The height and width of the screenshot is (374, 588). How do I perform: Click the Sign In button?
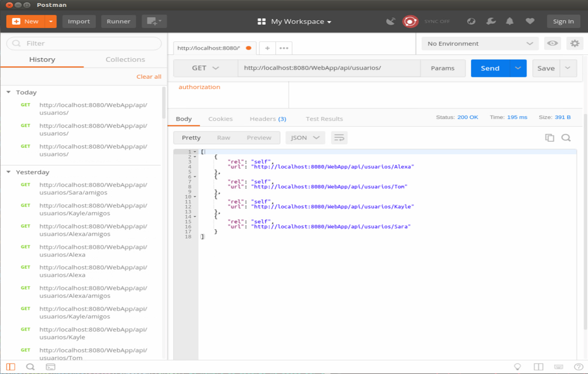tap(563, 21)
